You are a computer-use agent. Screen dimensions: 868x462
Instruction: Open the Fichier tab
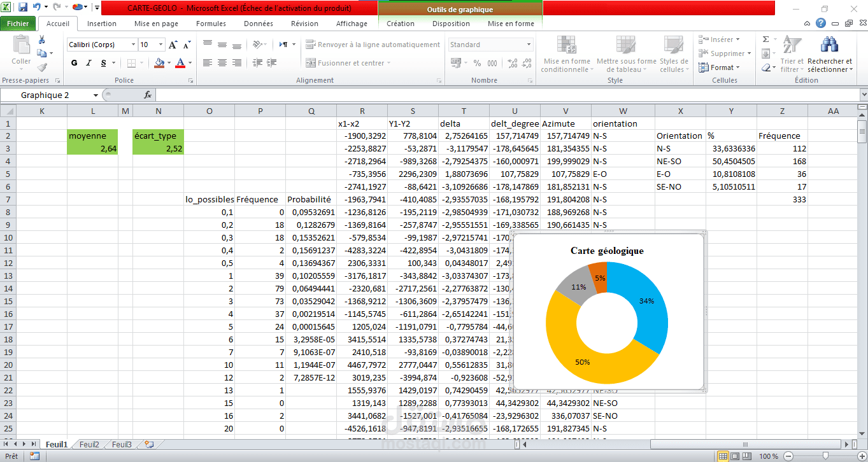coord(18,24)
